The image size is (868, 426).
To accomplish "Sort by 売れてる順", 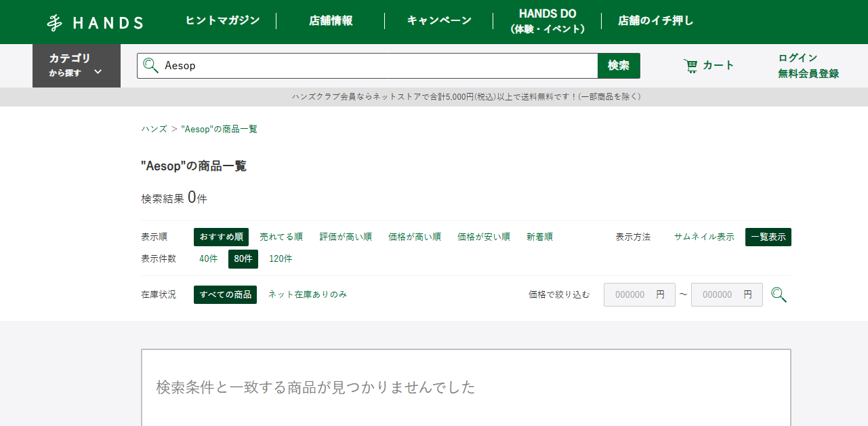I will pyautogui.click(x=281, y=237).
